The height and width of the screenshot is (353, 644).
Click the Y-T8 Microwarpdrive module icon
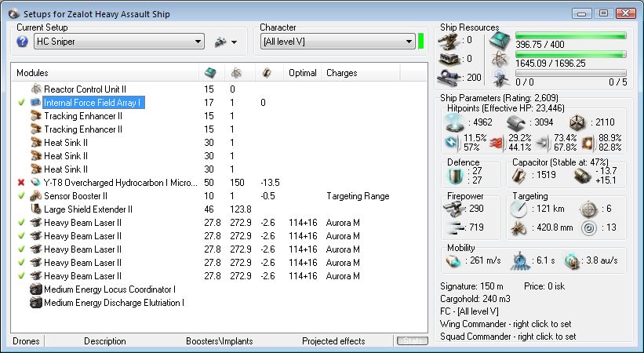pos(36,183)
